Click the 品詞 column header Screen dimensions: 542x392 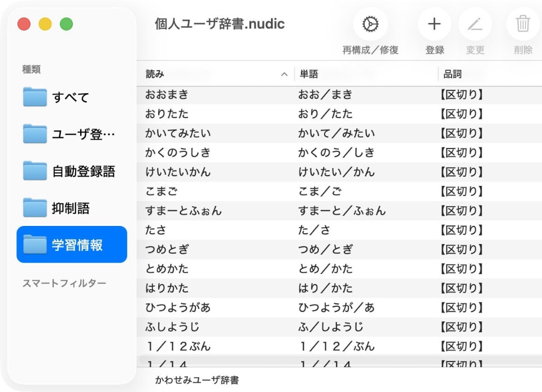489,74
